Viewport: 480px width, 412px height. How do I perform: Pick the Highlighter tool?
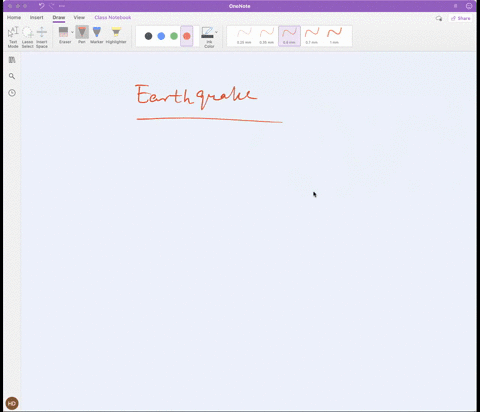116,35
